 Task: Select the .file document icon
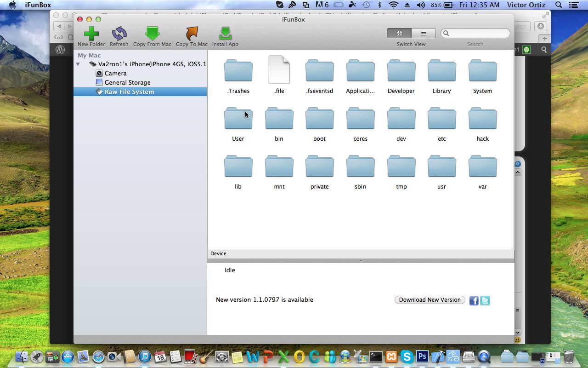(x=279, y=69)
